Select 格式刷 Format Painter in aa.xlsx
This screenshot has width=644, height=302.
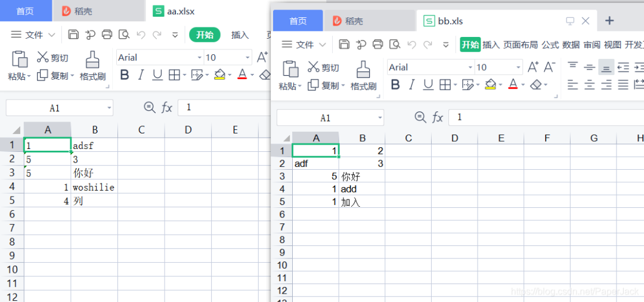pyautogui.click(x=92, y=66)
